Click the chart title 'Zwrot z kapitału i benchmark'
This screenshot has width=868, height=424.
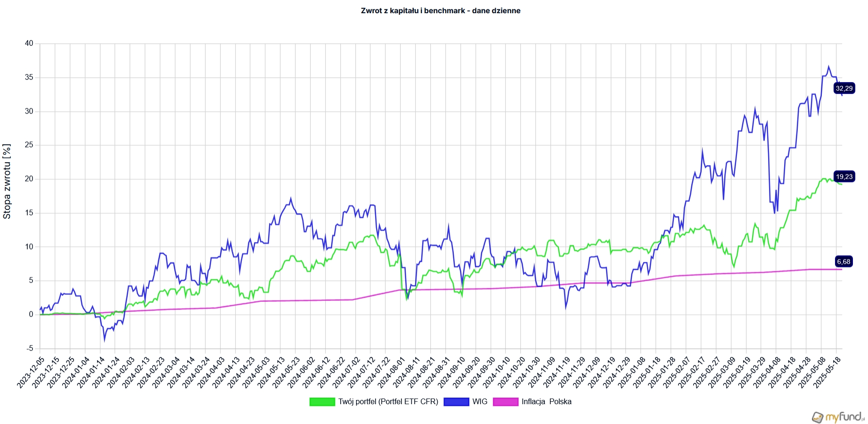pos(441,11)
